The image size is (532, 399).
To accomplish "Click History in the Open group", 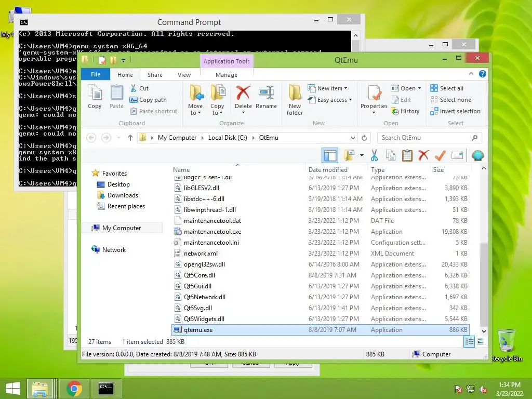I will click(x=405, y=111).
